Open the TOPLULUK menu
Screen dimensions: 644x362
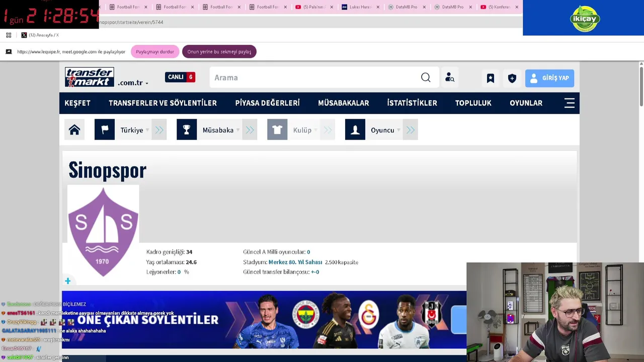point(473,103)
